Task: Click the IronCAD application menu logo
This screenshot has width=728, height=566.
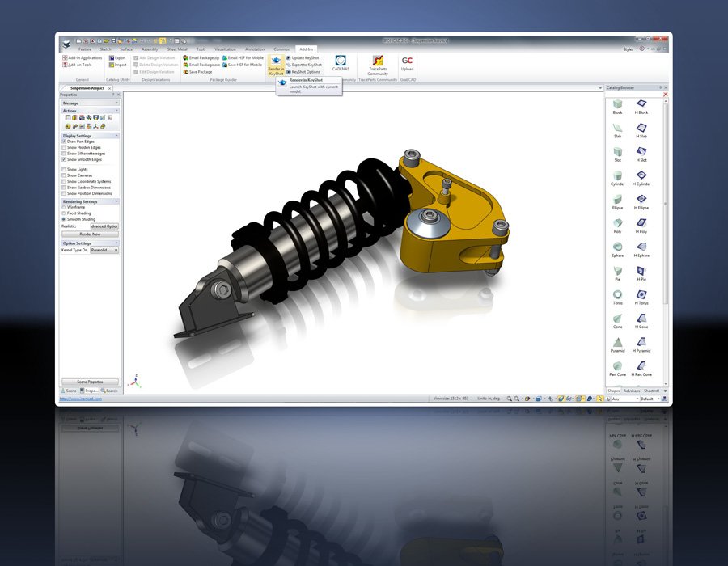Action: coord(66,44)
